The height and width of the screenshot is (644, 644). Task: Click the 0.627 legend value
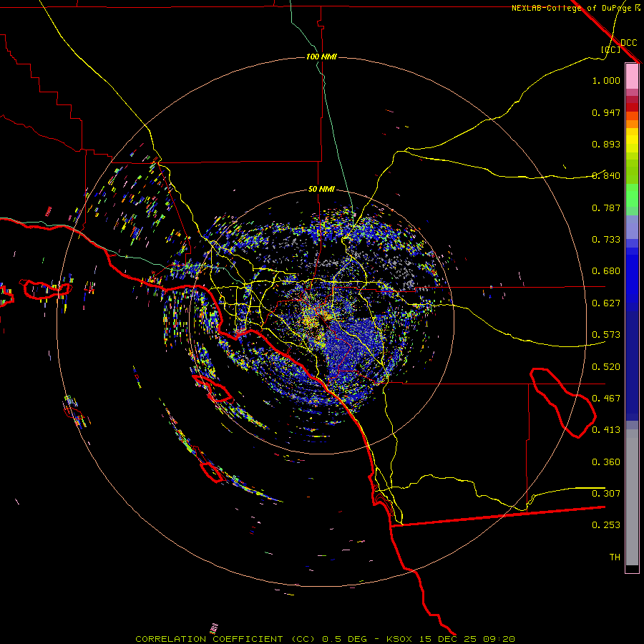coord(606,303)
